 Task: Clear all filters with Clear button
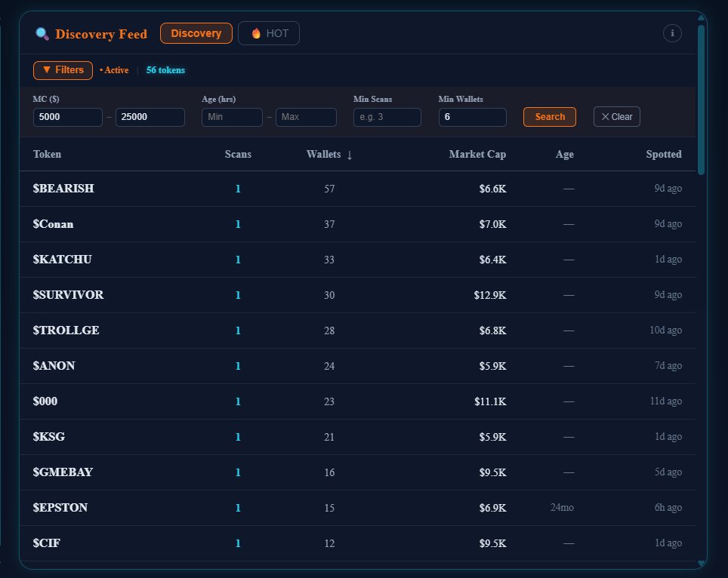(616, 117)
